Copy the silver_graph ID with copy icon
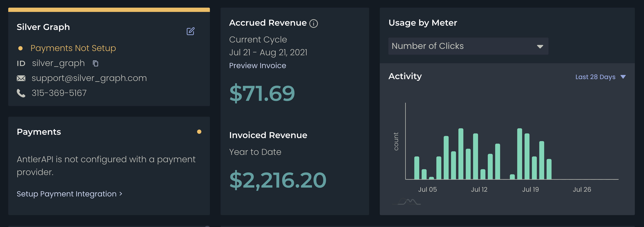Screen dimensions: 644x227 (x=95, y=64)
